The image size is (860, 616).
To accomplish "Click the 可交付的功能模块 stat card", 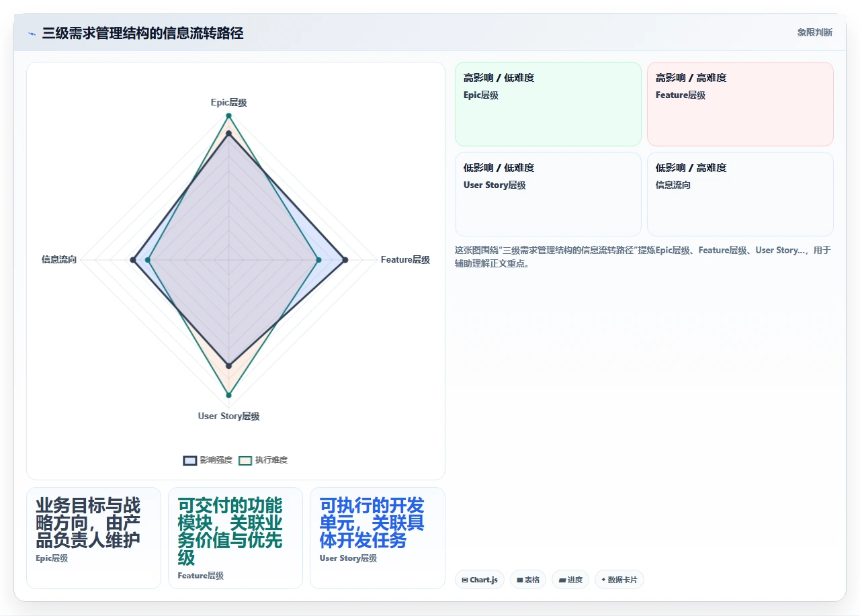I will click(235, 538).
